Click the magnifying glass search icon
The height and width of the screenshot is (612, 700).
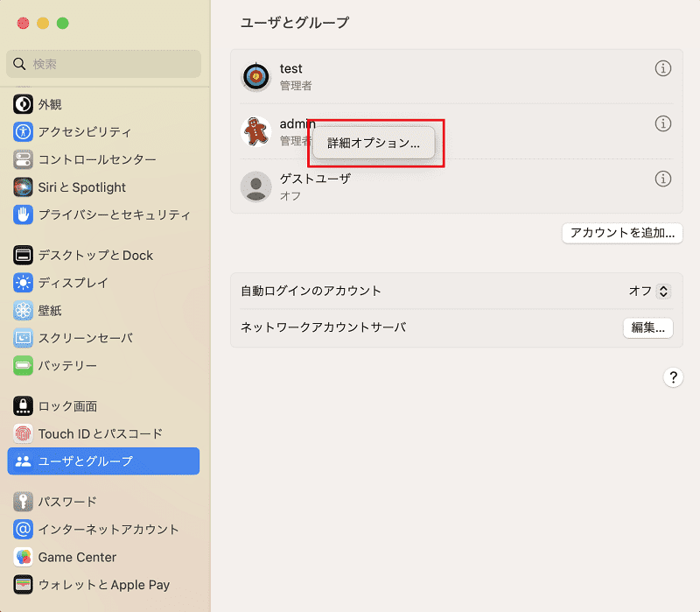click(x=18, y=64)
